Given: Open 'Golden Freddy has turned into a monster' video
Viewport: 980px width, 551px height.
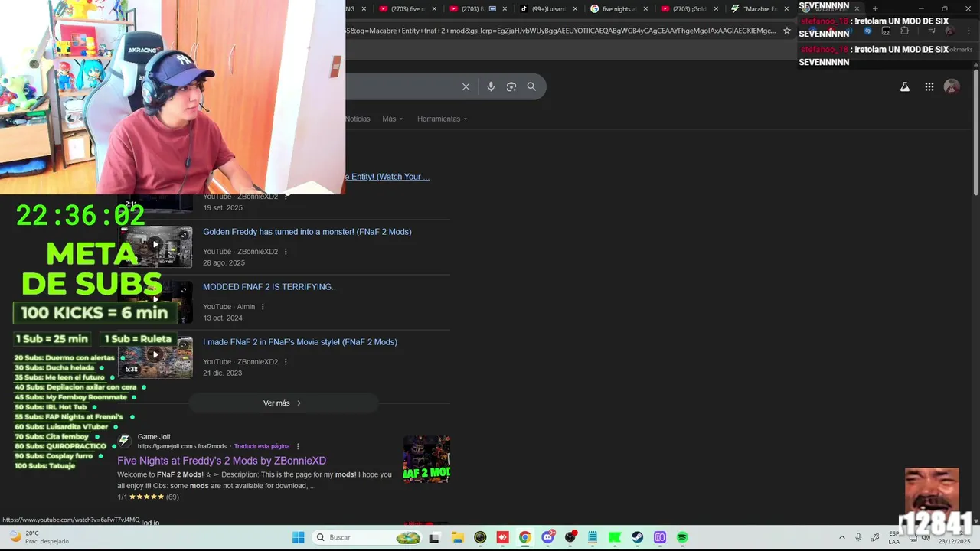Looking at the screenshot, I should 307,232.
